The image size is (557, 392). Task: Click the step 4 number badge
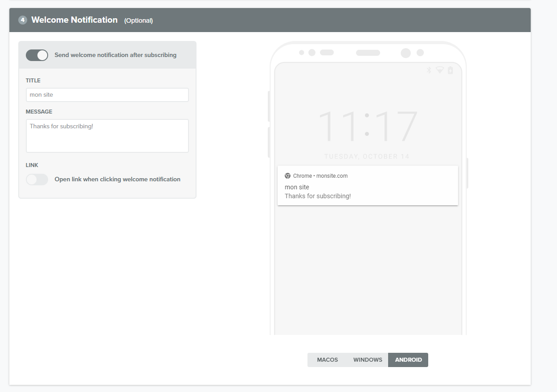point(23,20)
